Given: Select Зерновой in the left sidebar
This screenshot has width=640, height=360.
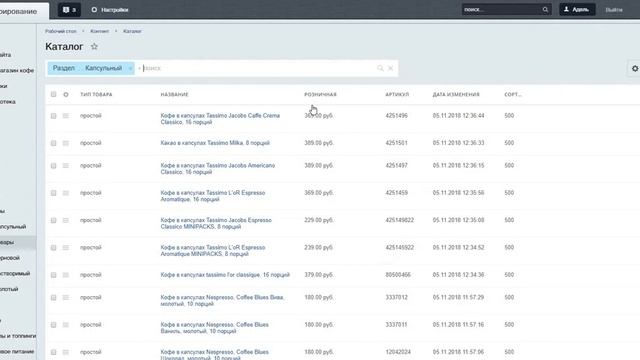Looking at the screenshot, I should tap(10, 258).
